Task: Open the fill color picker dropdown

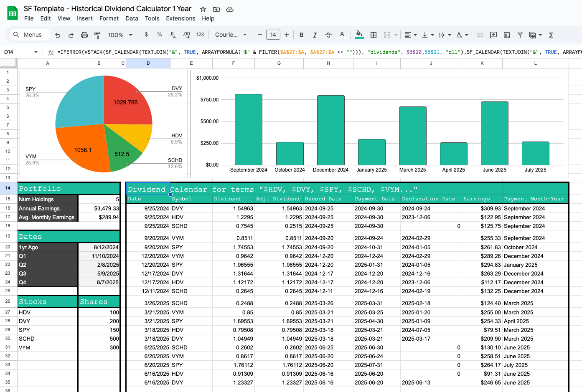Action: tap(359, 35)
